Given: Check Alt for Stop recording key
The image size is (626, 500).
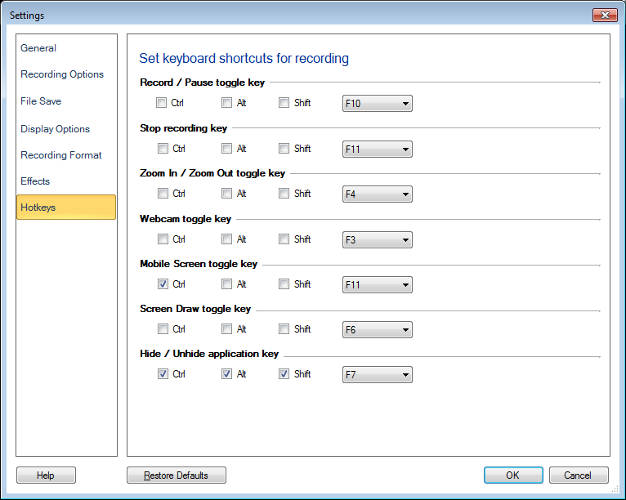Looking at the screenshot, I should pos(227,149).
